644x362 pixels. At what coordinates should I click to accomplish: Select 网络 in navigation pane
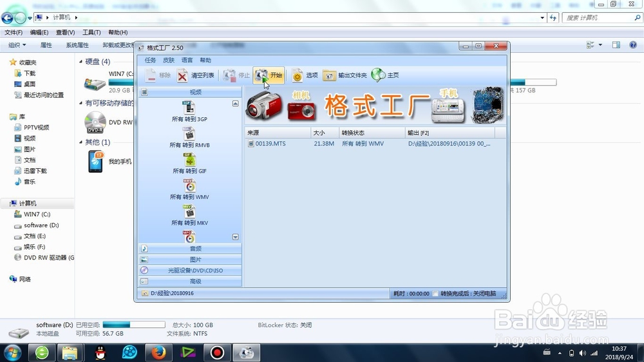(x=24, y=280)
